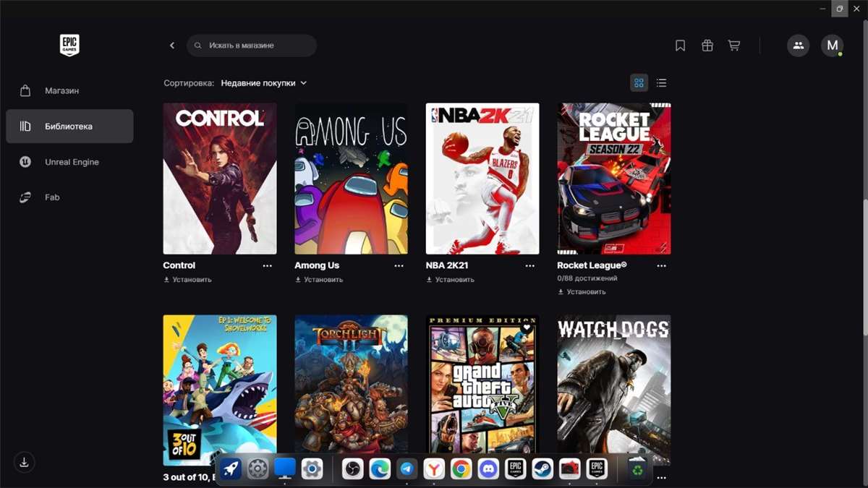The width and height of the screenshot is (868, 488).
Task: Expand the Недавние покупки sort dropdown
Action: tap(264, 83)
